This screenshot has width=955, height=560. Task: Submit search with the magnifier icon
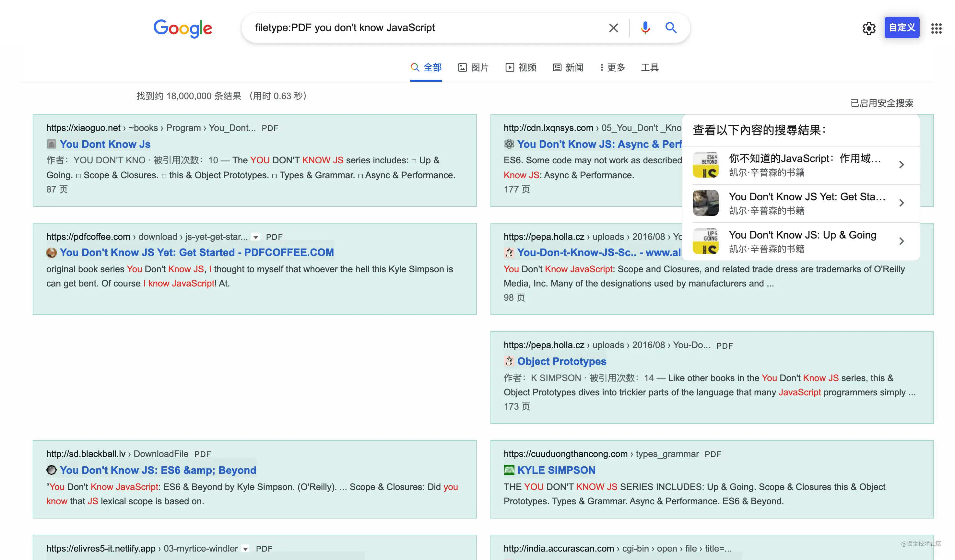(671, 28)
